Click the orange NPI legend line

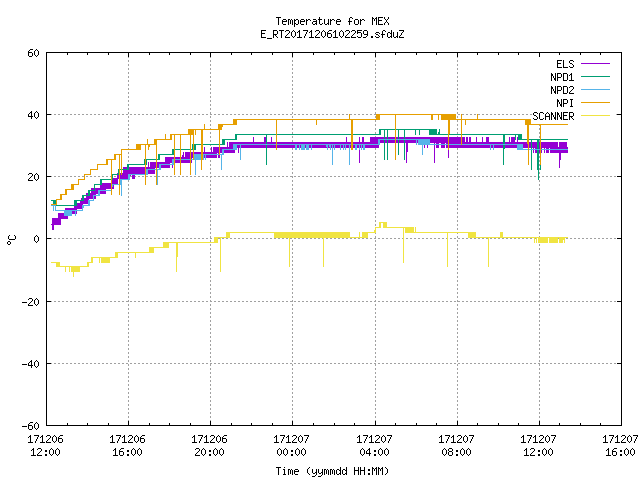(x=595, y=103)
